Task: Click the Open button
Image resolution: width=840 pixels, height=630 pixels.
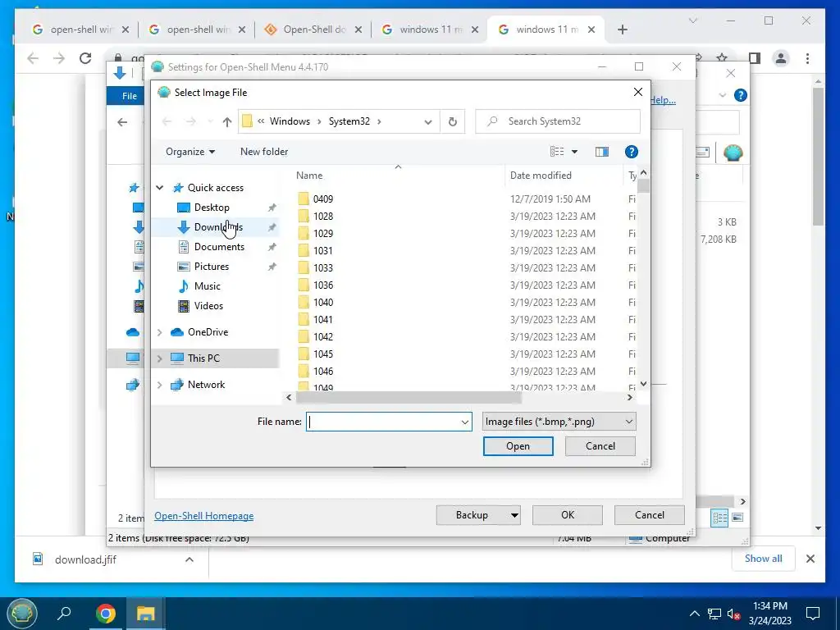Action: (x=518, y=446)
